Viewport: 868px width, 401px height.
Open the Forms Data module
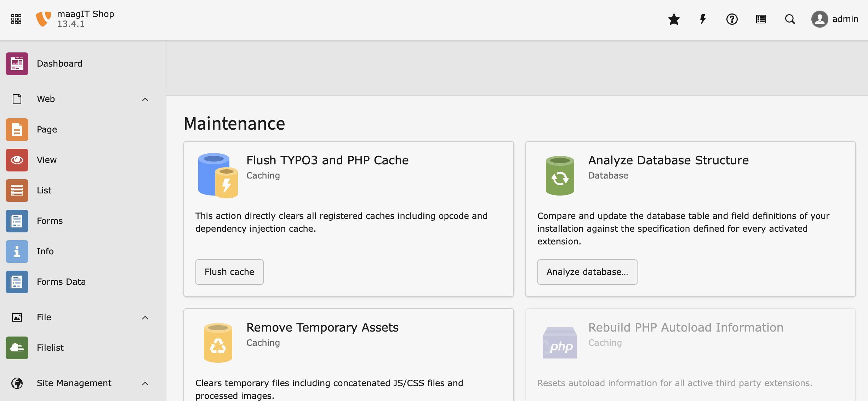tap(61, 282)
